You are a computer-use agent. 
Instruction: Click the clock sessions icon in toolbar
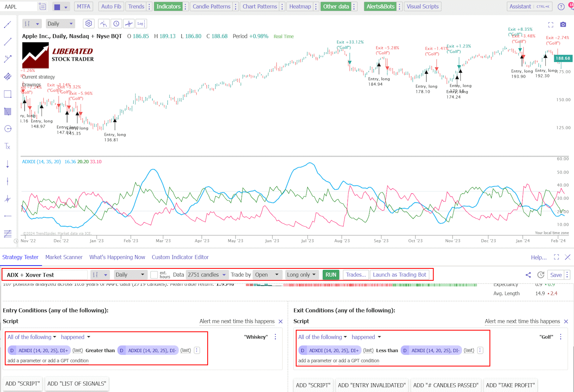pyautogui.click(x=116, y=24)
